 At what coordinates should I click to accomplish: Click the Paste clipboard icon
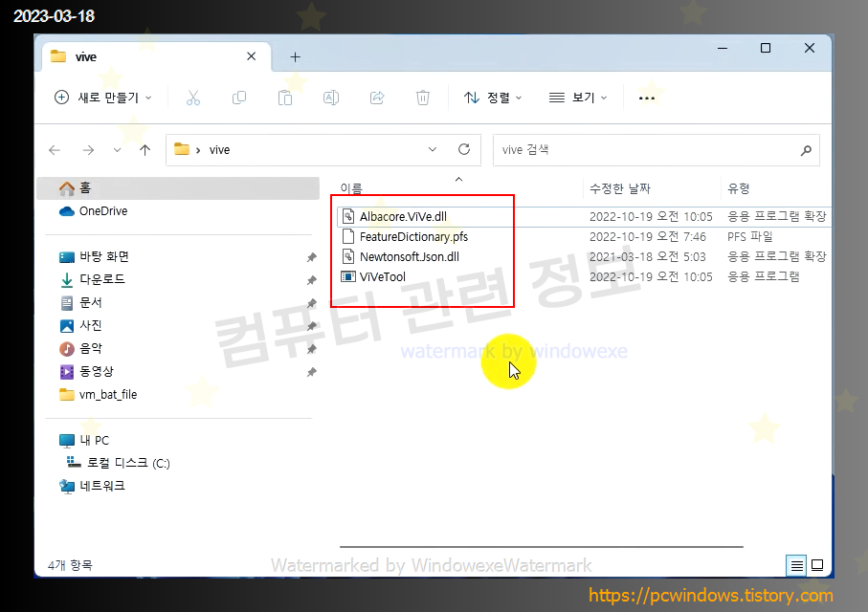pyautogui.click(x=285, y=98)
